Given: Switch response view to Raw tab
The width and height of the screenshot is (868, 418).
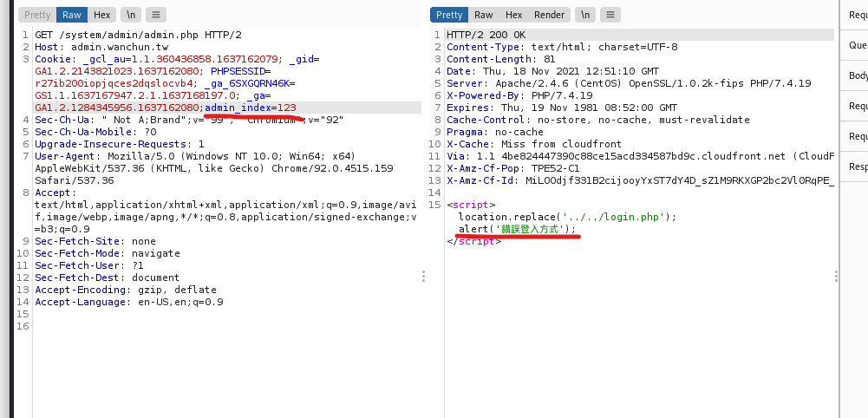Looking at the screenshot, I should [x=483, y=15].
